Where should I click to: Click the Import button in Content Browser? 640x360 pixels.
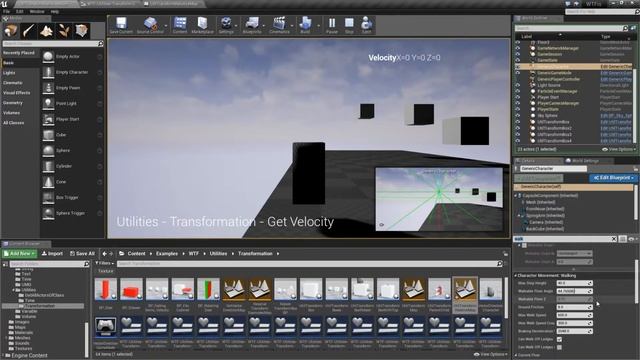tap(53, 253)
